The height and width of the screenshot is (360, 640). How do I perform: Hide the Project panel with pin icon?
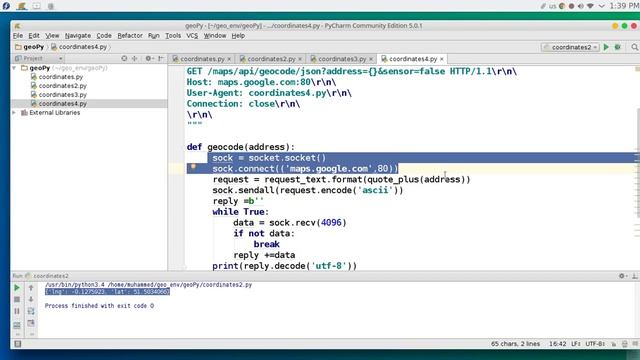(161, 59)
